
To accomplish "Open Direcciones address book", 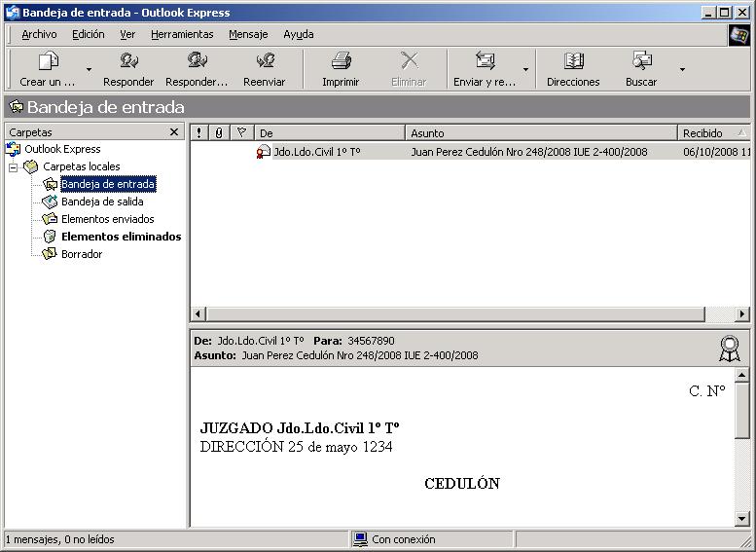I will (x=573, y=69).
